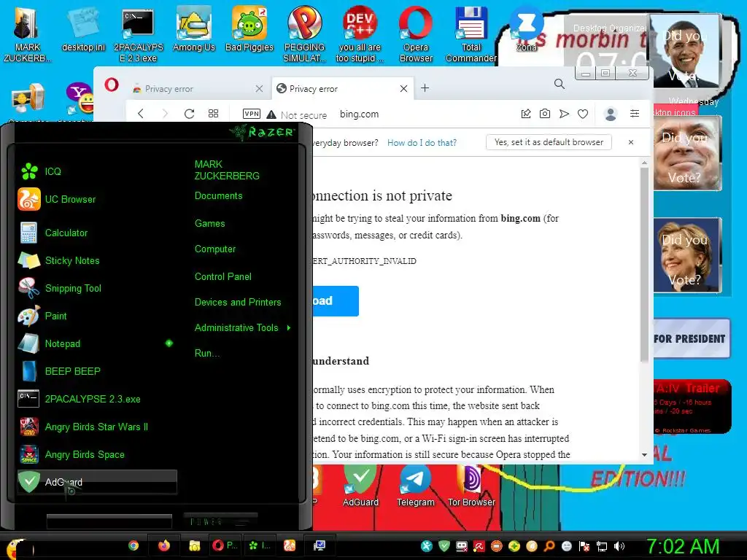Open Total Commander desktop icon
747x560 pixels.
471,34
